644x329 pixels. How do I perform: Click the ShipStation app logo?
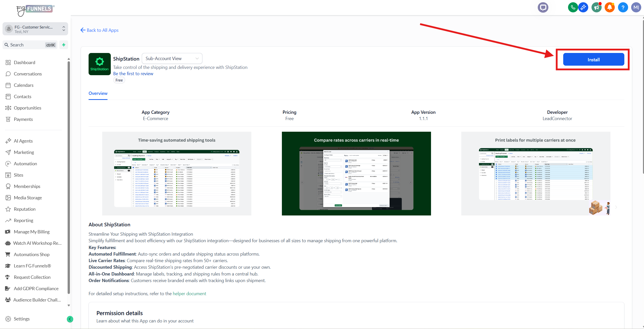[99, 64]
